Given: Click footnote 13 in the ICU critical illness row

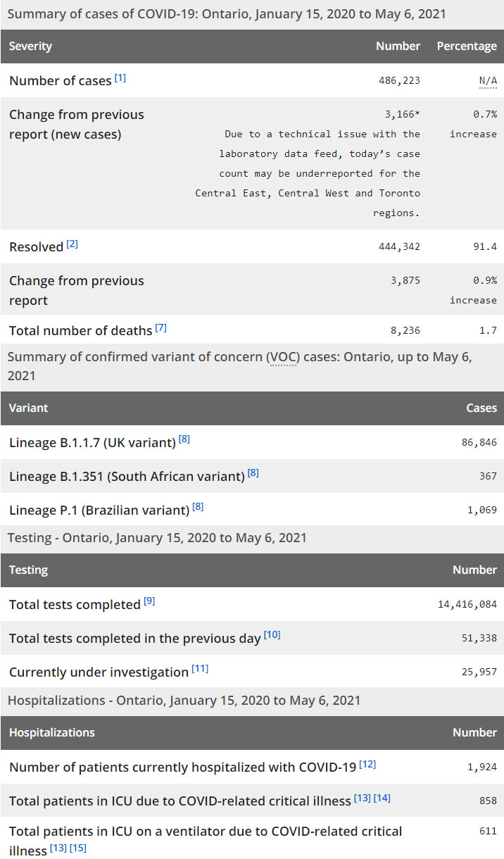Looking at the screenshot, I should click(x=363, y=798).
